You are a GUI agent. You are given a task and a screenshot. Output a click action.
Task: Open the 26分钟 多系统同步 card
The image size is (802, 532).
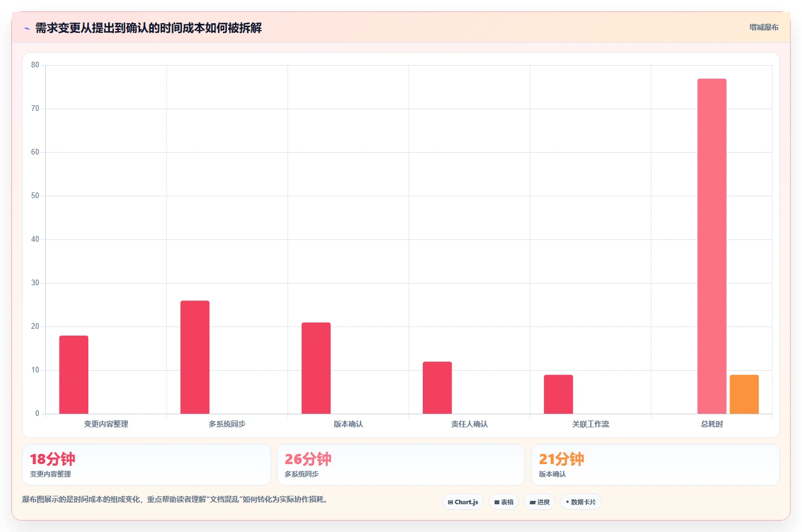[401, 465]
